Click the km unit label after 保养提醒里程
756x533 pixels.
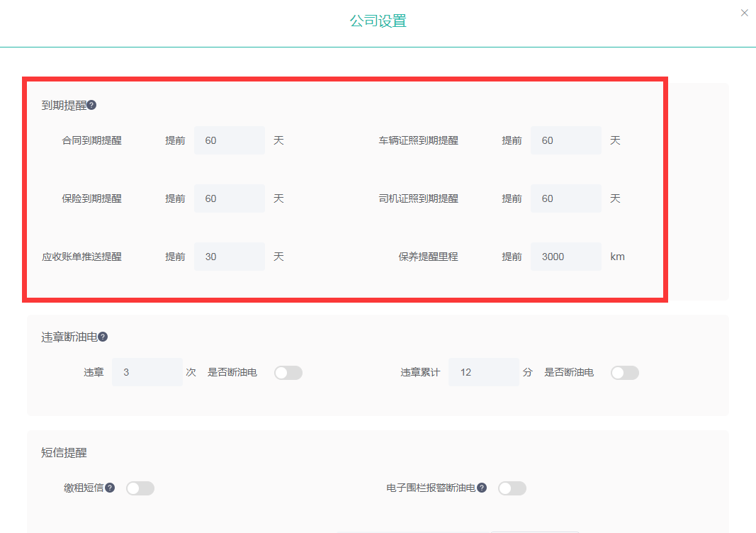[x=617, y=257]
